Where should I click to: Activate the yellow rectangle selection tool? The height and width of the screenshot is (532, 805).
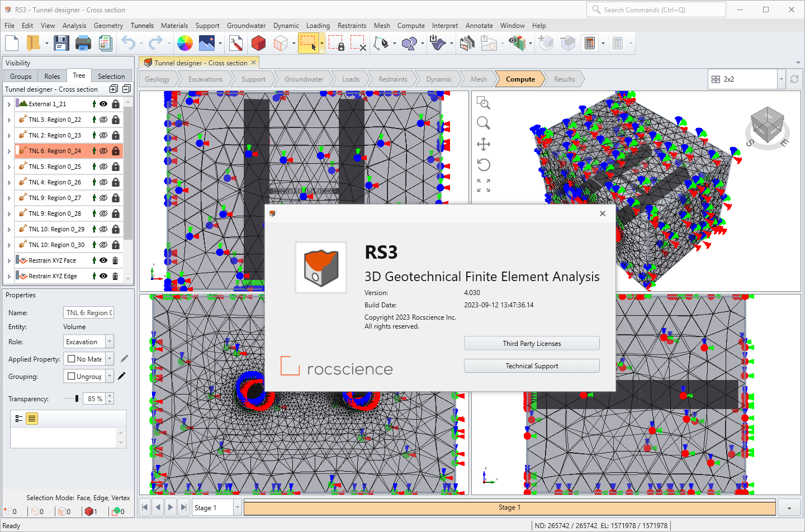308,43
